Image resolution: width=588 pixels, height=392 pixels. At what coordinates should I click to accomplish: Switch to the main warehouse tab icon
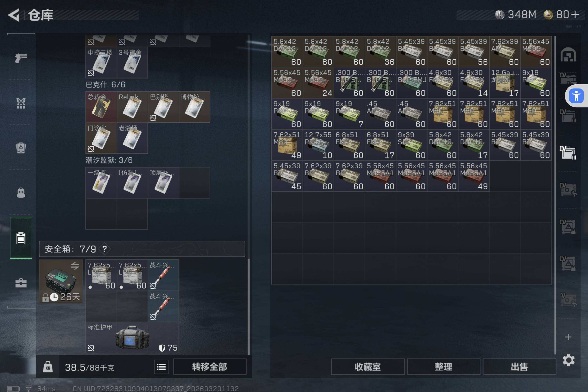[568, 55]
